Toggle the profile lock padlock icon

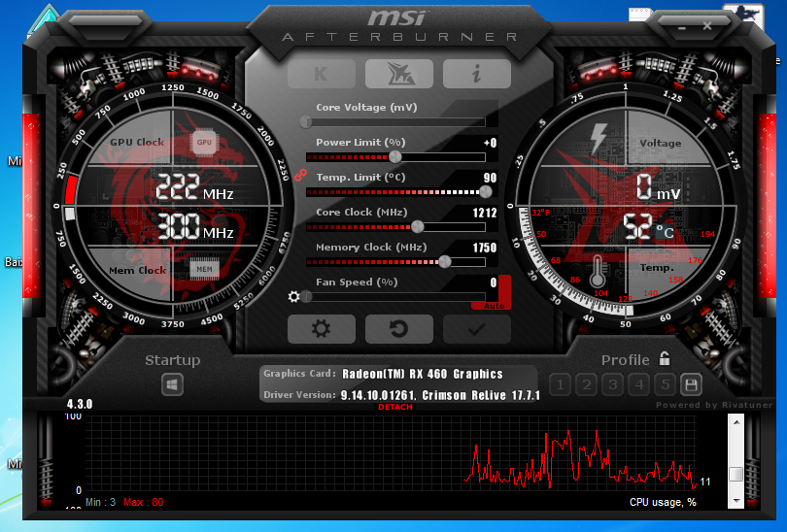click(665, 358)
